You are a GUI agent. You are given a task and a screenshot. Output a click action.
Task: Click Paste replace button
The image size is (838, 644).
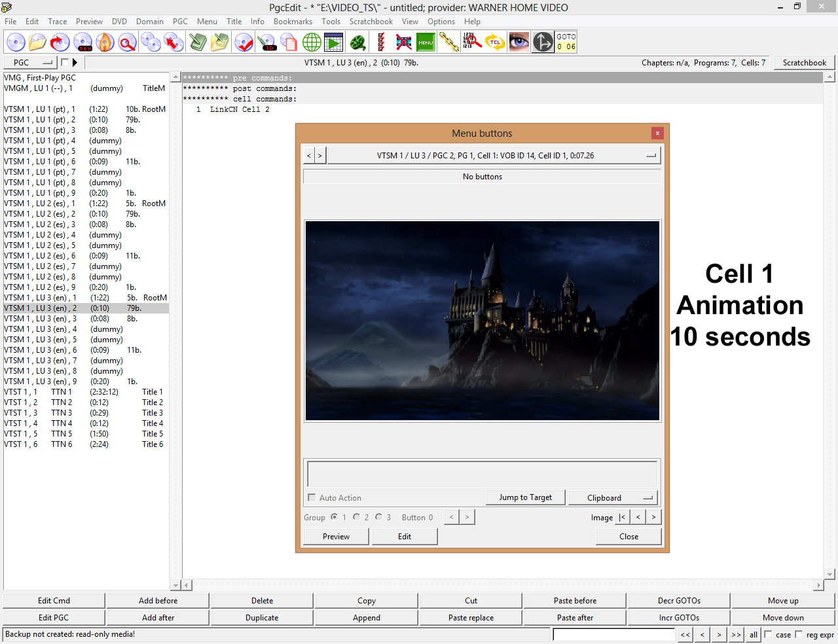point(471,618)
